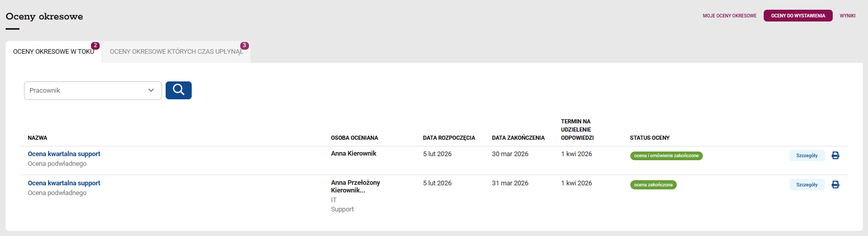Open Szczegóły for Anna Przełożony's evaluation
This screenshot has height=236, width=868.
(807, 185)
